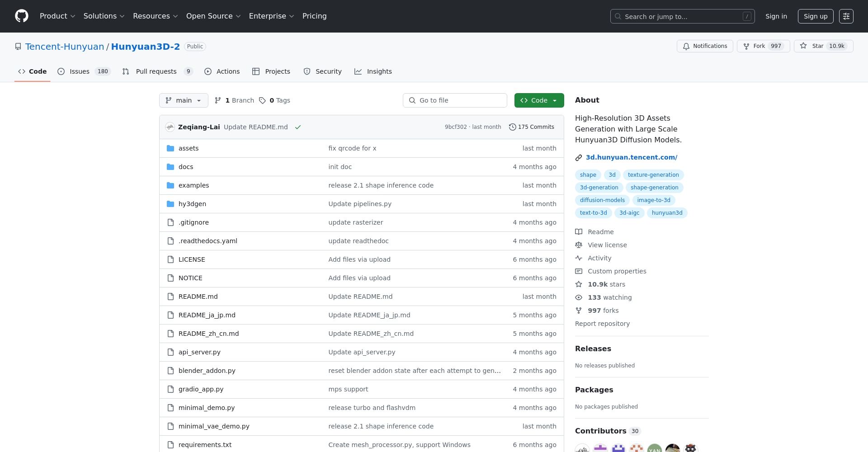868x452 pixels.
Task: Click the branch icon next to 1 Branch
Action: point(218,100)
